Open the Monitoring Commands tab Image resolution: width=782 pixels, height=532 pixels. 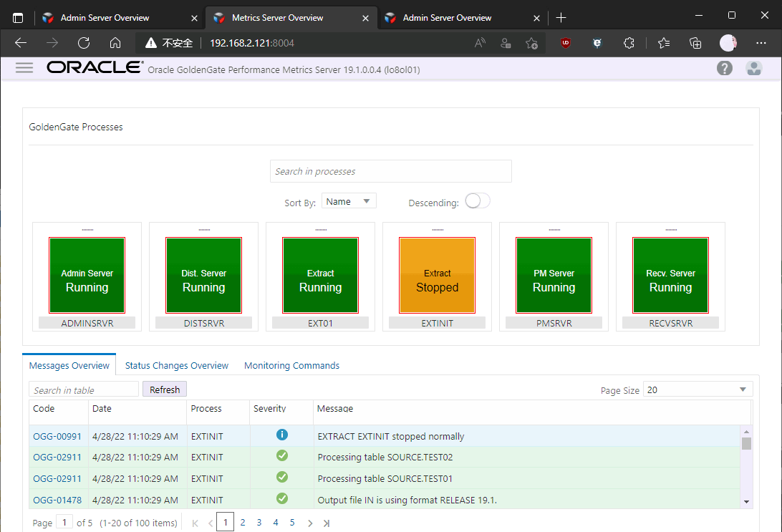pos(291,365)
